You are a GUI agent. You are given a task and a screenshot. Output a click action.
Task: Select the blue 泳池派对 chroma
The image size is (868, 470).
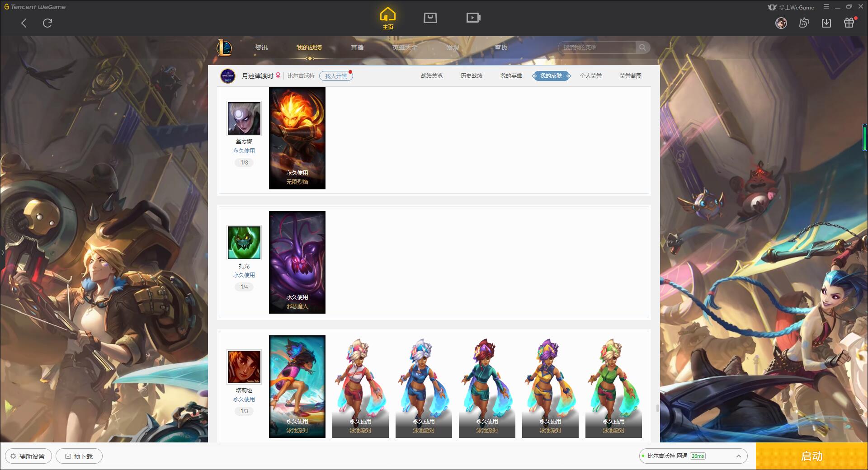pos(424,386)
